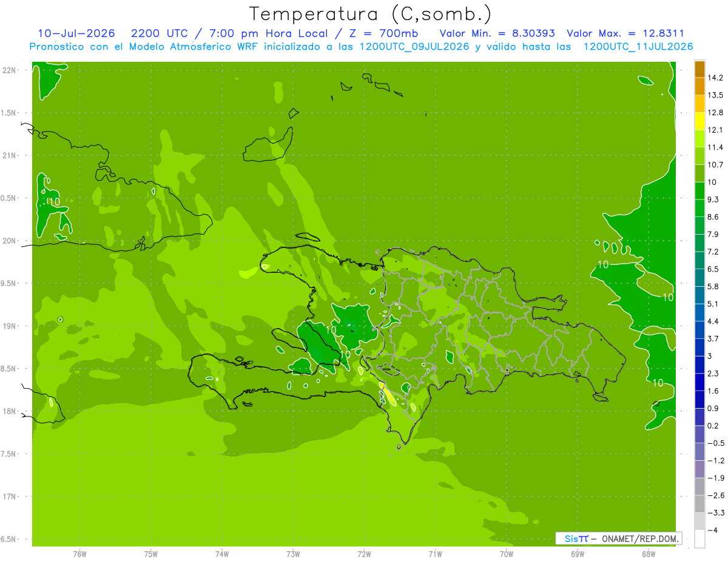This screenshot has height=562, width=728.
Task: Click the "21N" latitude label
Action: 10,155
